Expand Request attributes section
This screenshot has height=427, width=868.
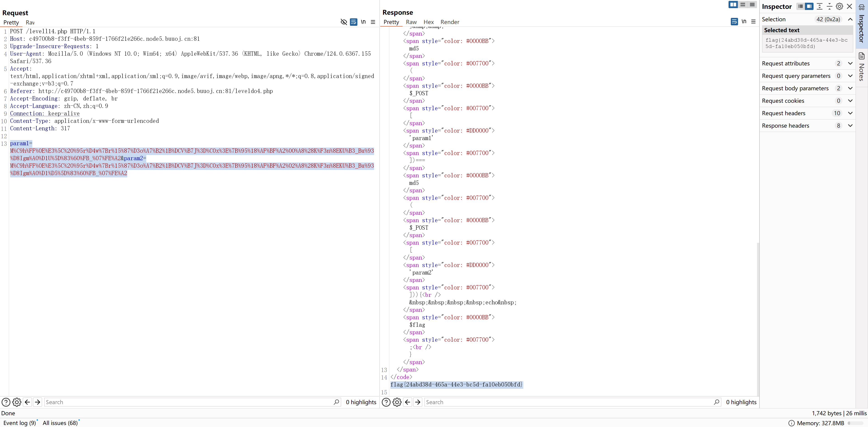pos(850,63)
